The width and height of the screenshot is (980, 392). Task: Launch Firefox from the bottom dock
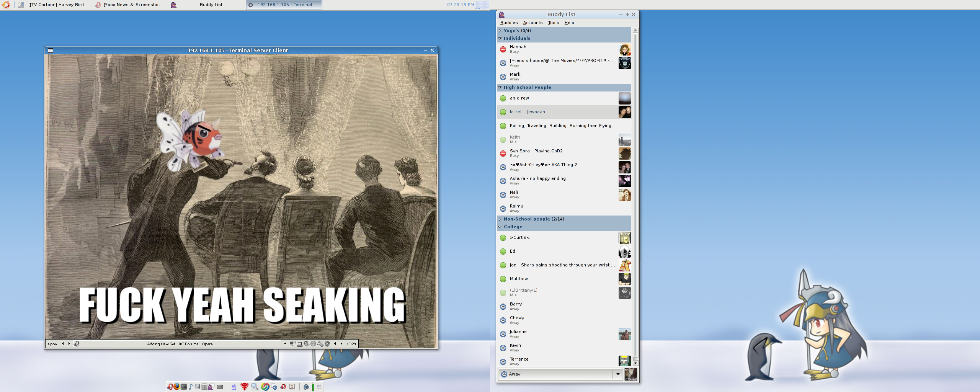(176, 387)
